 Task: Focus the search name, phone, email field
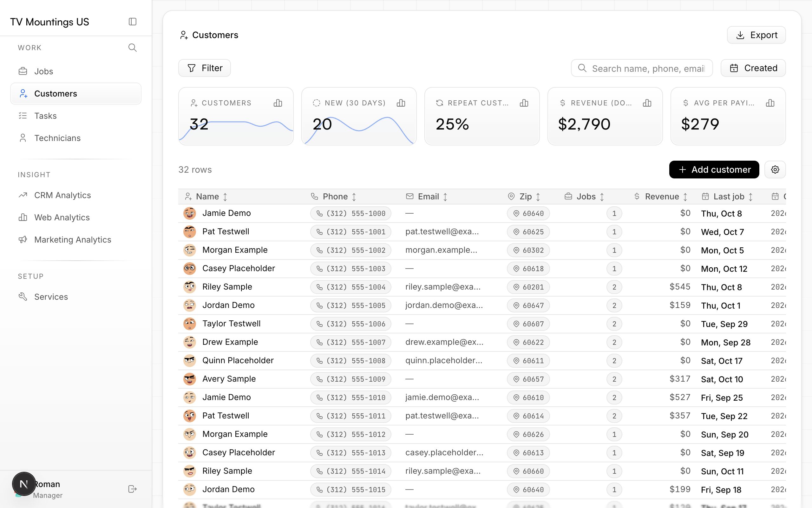click(x=642, y=68)
